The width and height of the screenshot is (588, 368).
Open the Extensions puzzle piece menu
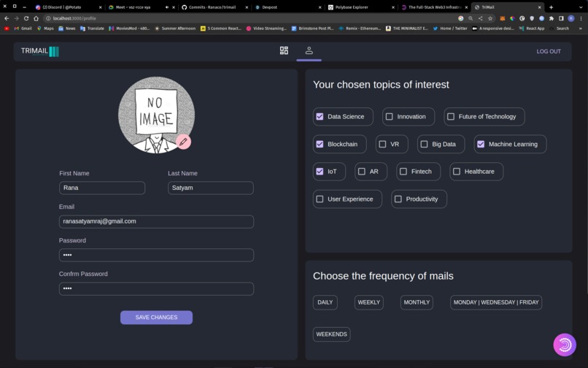[552, 18]
